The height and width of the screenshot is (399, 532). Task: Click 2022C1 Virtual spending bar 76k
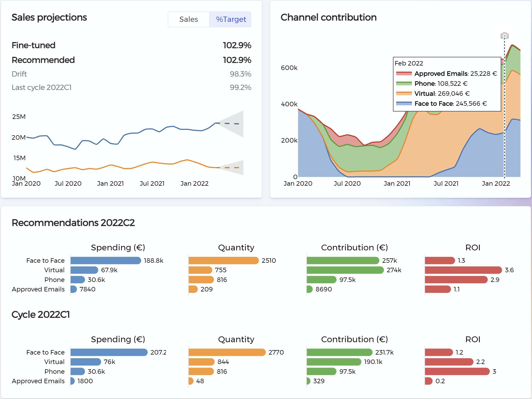(86, 362)
